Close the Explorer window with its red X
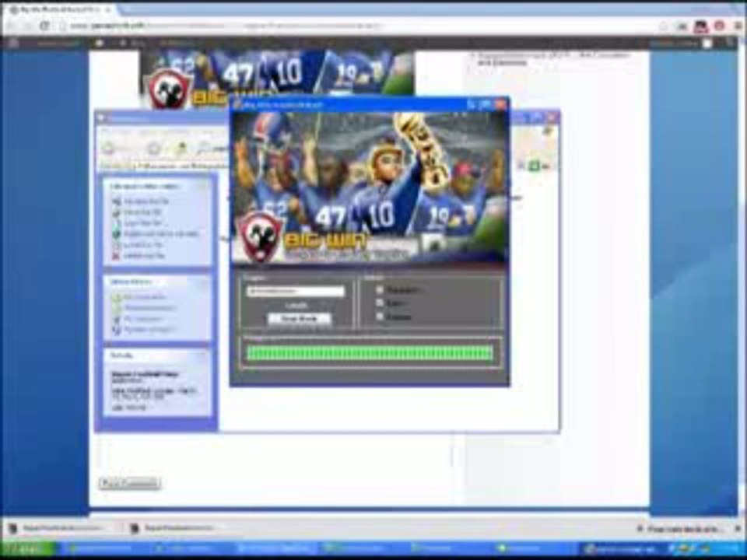Viewport: 747px width, 560px height. [550, 117]
